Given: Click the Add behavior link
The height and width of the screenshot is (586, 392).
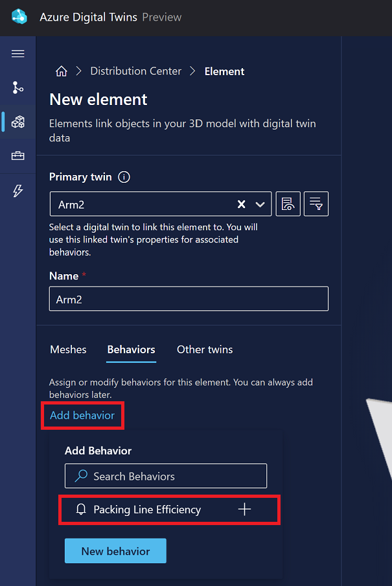Looking at the screenshot, I should pos(82,416).
